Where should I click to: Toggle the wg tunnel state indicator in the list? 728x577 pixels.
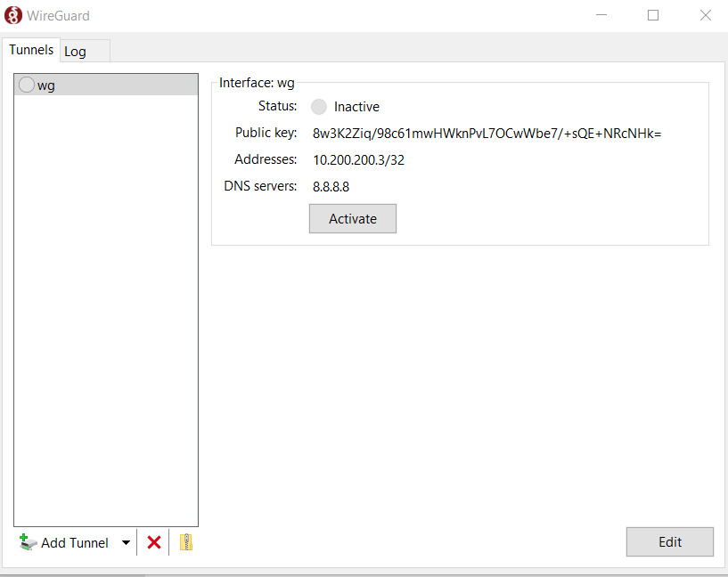(26, 85)
